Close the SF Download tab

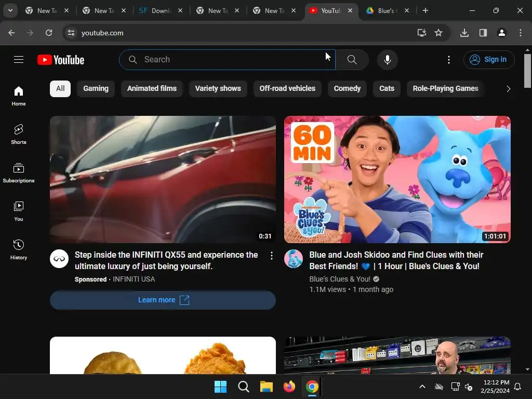tap(180, 10)
